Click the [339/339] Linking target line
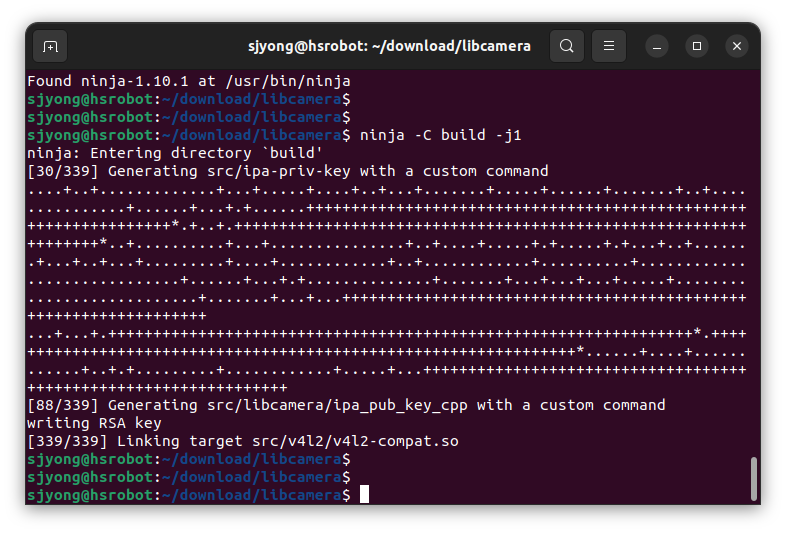The width and height of the screenshot is (786, 533). [243, 441]
